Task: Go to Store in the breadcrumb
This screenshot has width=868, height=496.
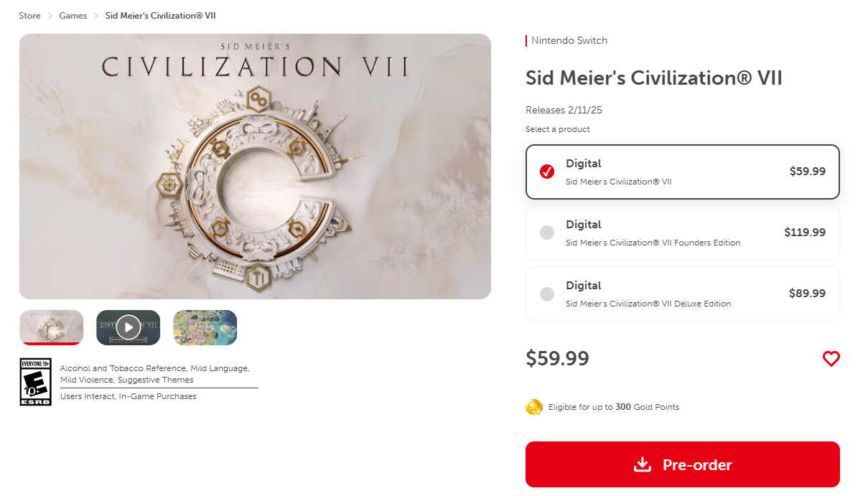Action: (x=30, y=16)
